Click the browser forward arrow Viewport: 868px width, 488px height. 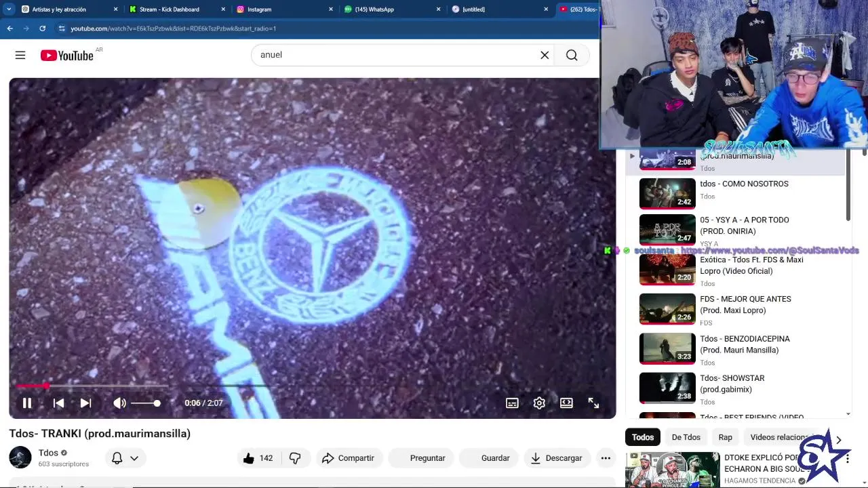point(26,28)
